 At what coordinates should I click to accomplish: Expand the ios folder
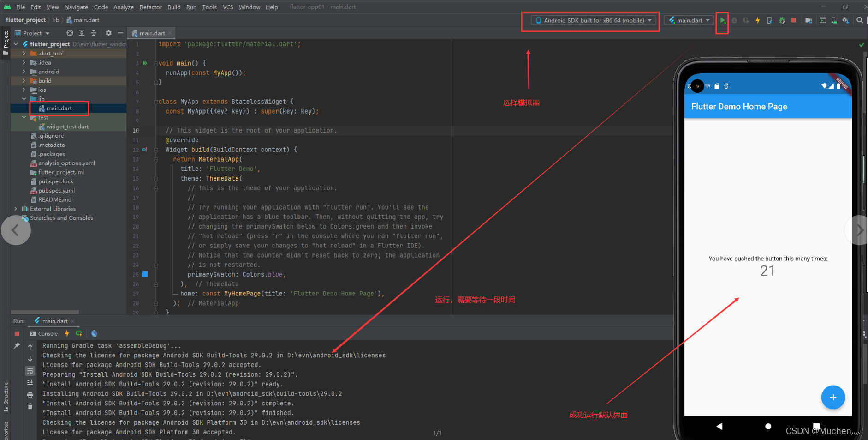(x=24, y=90)
